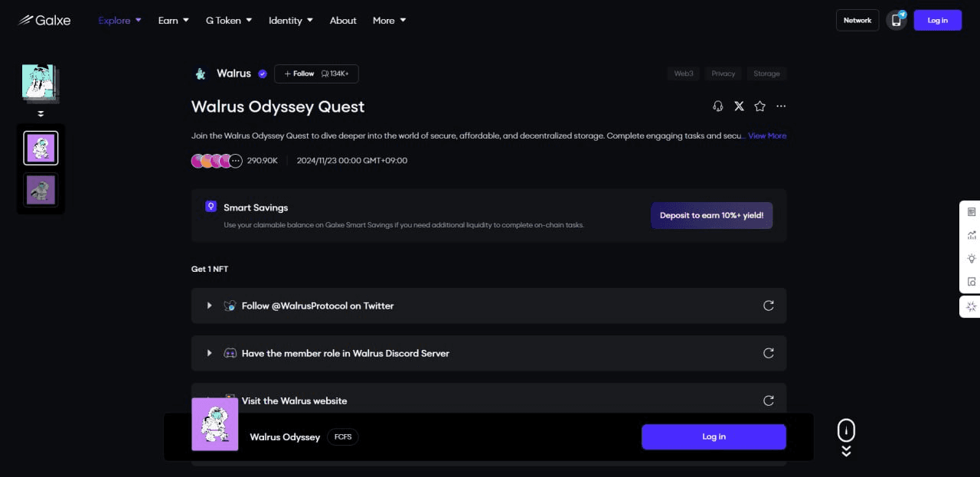Screen dimensions: 980x477
Task: Refresh the Visit Walrus website task
Action: pyautogui.click(x=768, y=400)
